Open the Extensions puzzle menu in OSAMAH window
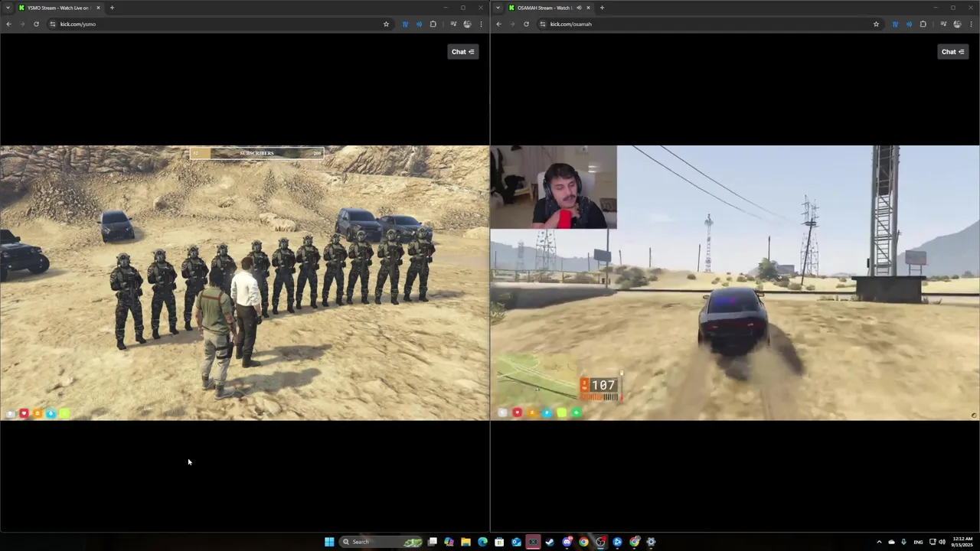 (x=923, y=24)
